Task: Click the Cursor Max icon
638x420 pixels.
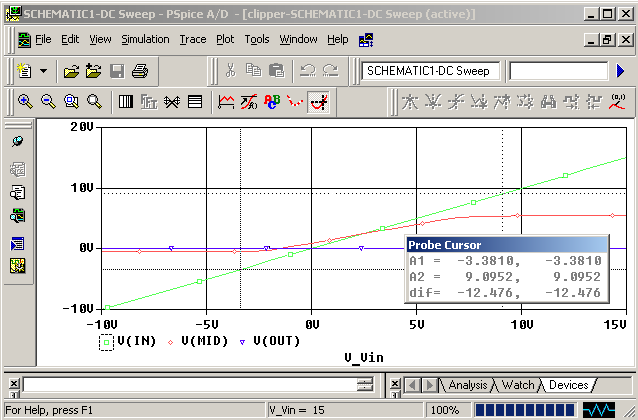Action: point(502,102)
